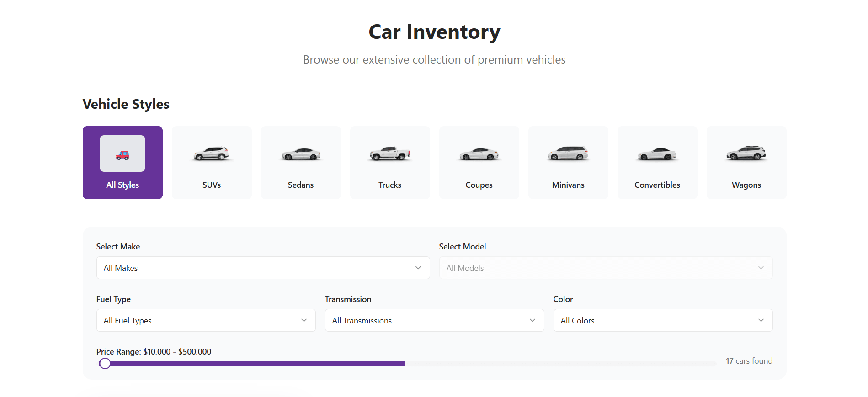Select the Wagon vehicle image
The width and height of the screenshot is (868, 397).
pos(746,153)
